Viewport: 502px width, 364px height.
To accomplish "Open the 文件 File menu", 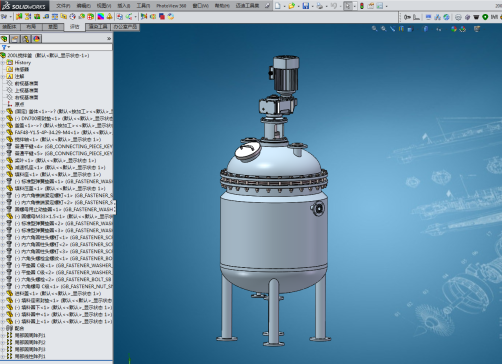I will pos(63,6).
